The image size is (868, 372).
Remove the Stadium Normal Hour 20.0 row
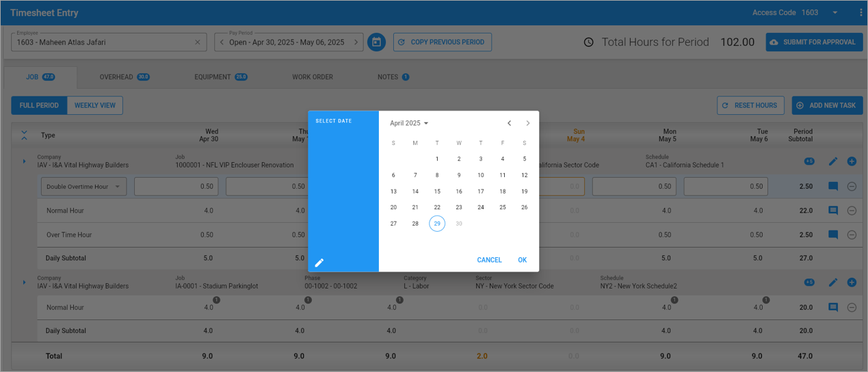click(x=852, y=308)
